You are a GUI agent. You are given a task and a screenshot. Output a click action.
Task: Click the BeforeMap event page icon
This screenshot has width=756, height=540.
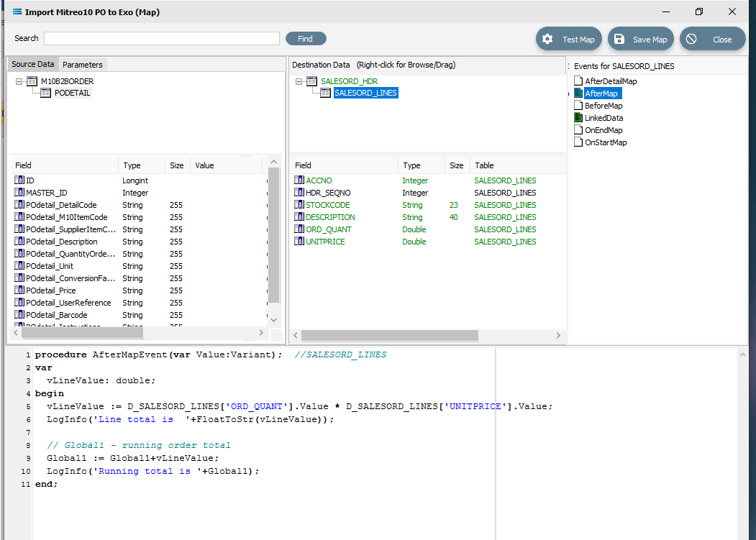(578, 105)
